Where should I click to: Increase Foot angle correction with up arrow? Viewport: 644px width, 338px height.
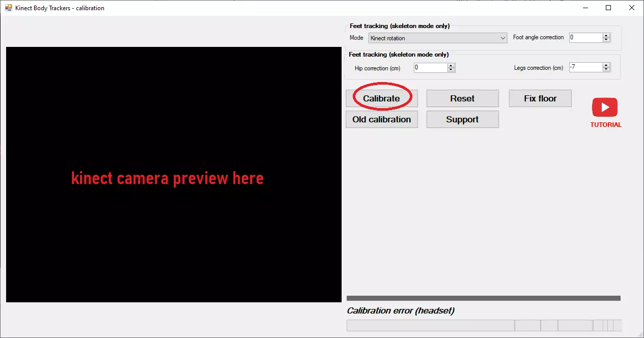point(606,35)
